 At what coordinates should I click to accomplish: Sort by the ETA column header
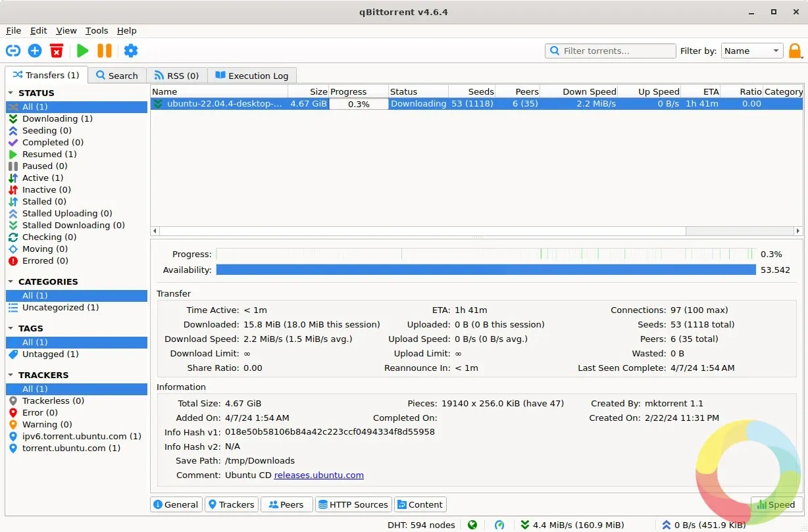[701, 91]
